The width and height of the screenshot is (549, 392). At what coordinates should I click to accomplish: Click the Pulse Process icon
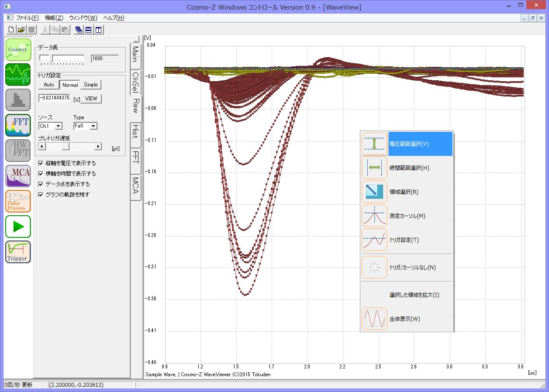(x=18, y=201)
